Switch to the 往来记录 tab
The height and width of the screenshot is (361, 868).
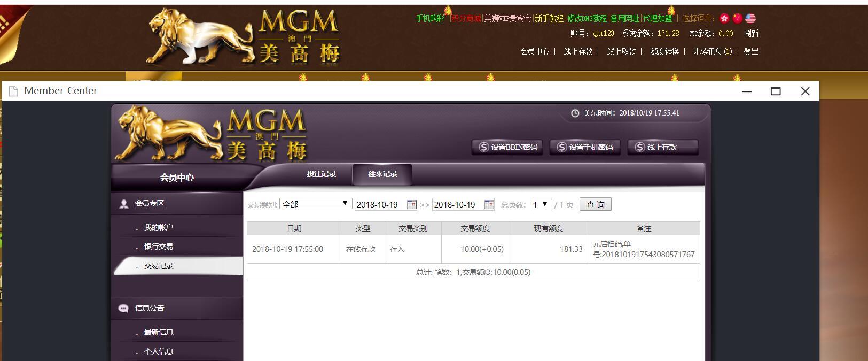click(382, 174)
